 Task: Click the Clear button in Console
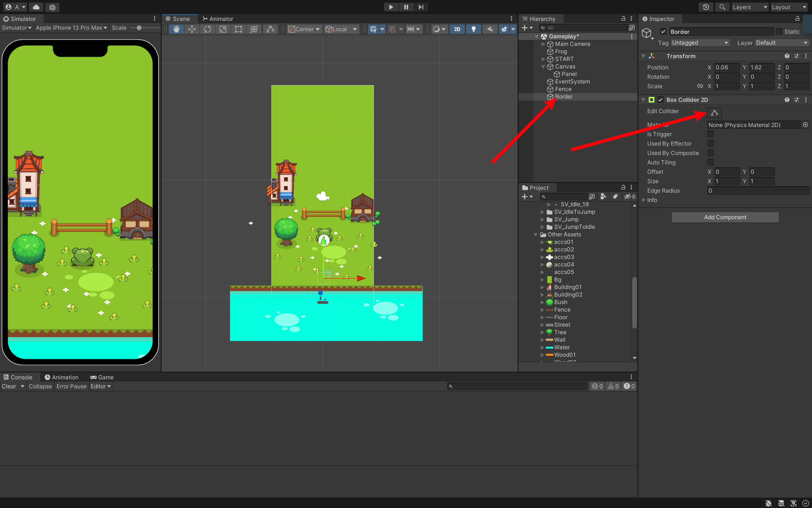click(9, 386)
